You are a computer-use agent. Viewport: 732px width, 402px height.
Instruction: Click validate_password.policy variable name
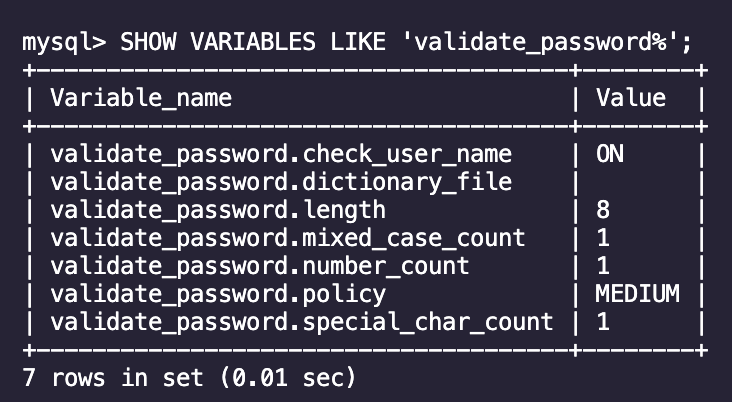point(218,294)
